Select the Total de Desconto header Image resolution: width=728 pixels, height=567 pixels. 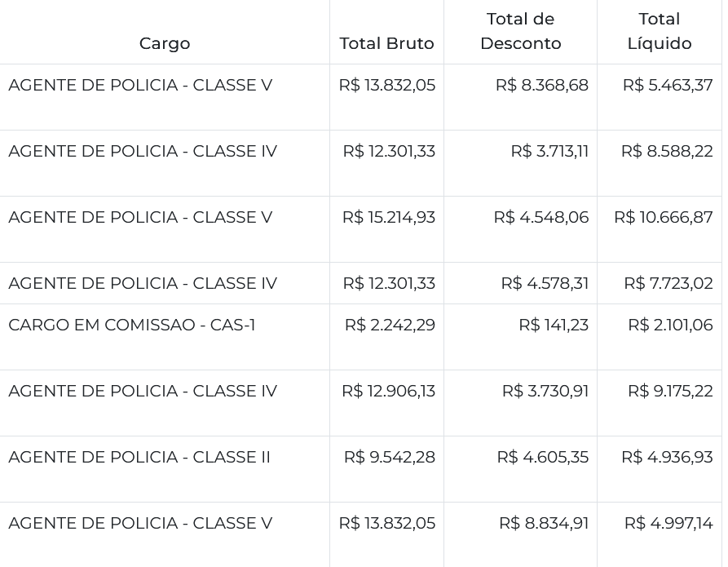tap(520, 31)
